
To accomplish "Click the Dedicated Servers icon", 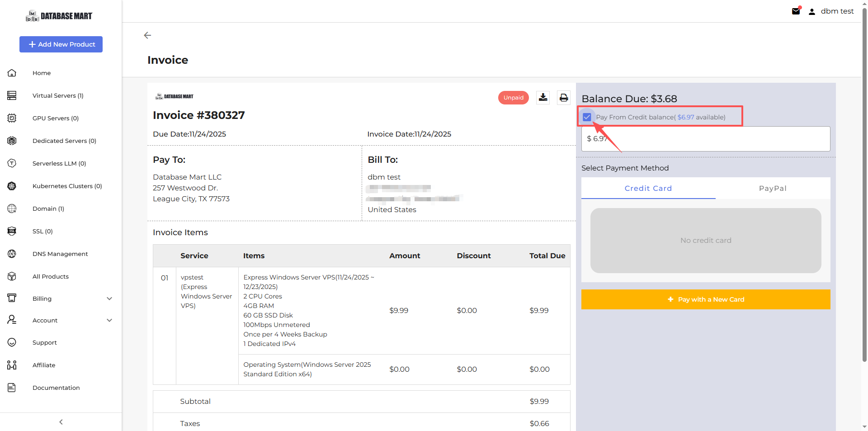I will coord(12,141).
